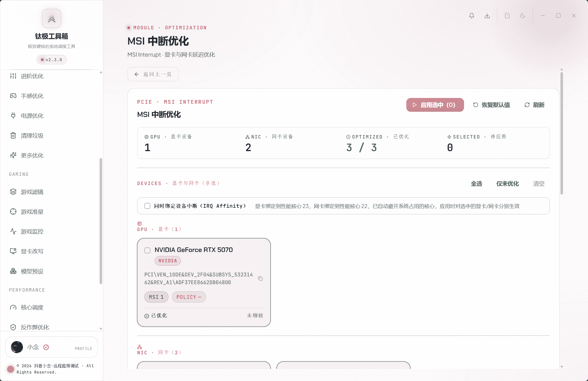The image size is (588, 381).
Task: Click the v2.3.0 version badge
Action: click(52, 60)
